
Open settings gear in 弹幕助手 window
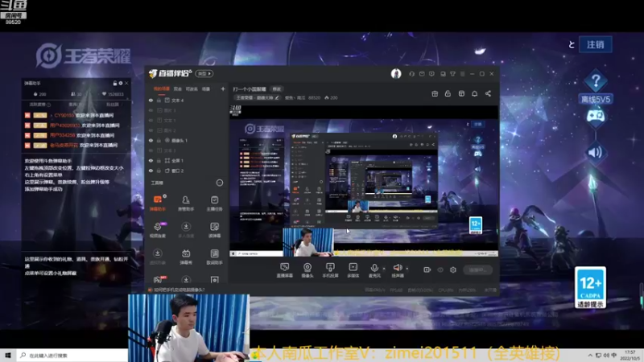click(x=120, y=83)
